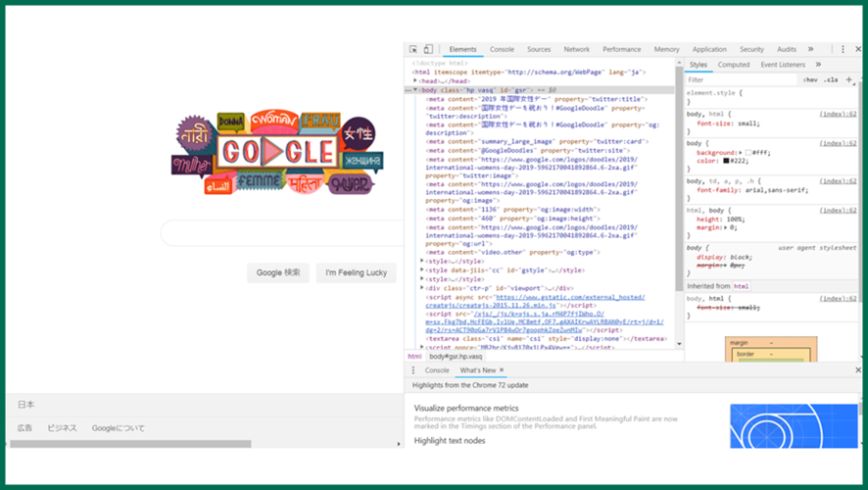Expand the script nonce node
Screen dimensions: 868x490
422,347
